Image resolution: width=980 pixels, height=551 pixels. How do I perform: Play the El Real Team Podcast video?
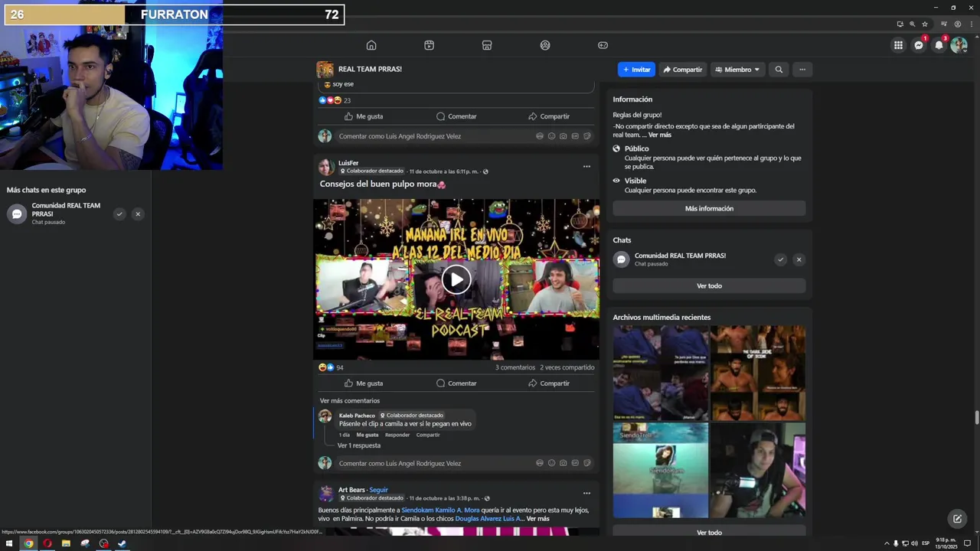pyautogui.click(x=456, y=279)
